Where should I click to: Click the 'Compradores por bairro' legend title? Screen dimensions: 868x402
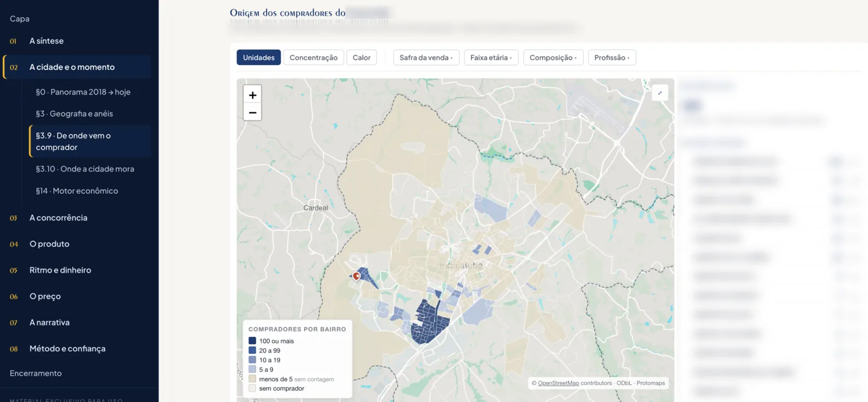tap(297, 329)
